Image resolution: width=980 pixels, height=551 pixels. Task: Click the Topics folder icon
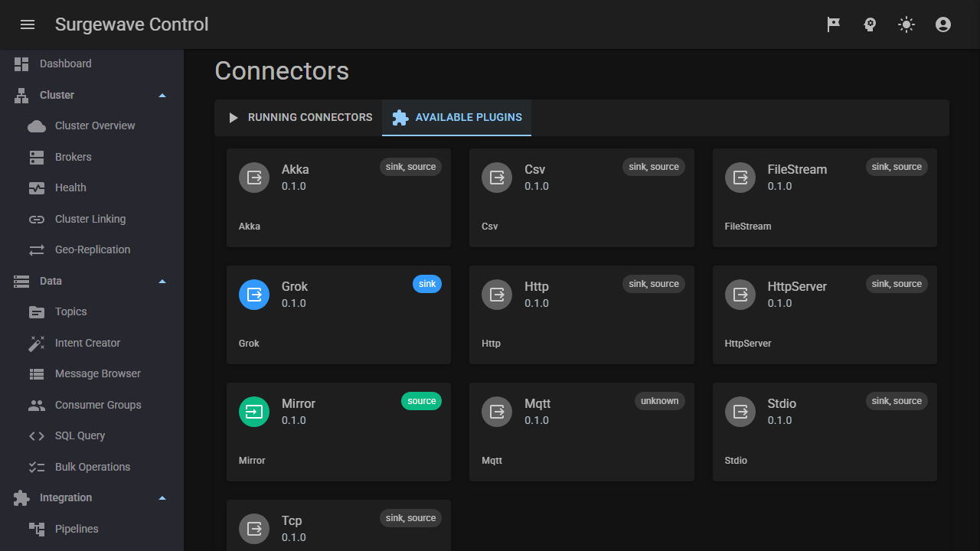click(x=37, y=312)
